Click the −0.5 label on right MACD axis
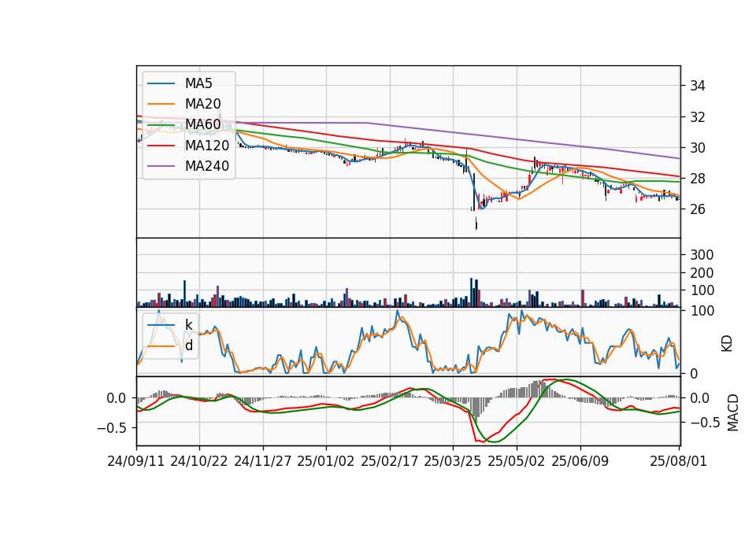 (705, 423)
